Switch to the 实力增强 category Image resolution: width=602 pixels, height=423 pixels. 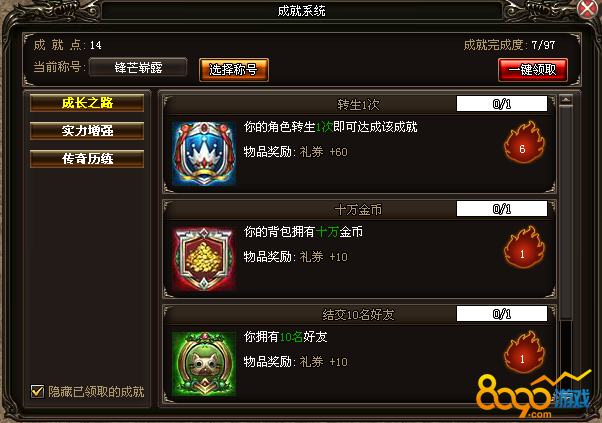click(x=87, y=131)
